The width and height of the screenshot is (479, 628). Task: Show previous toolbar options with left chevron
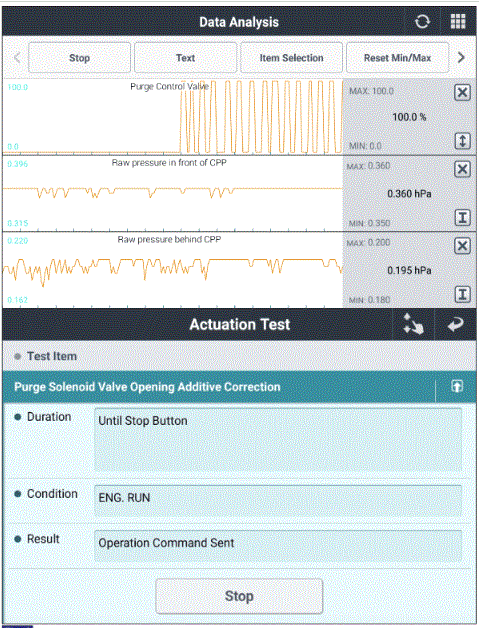[17, 58]
